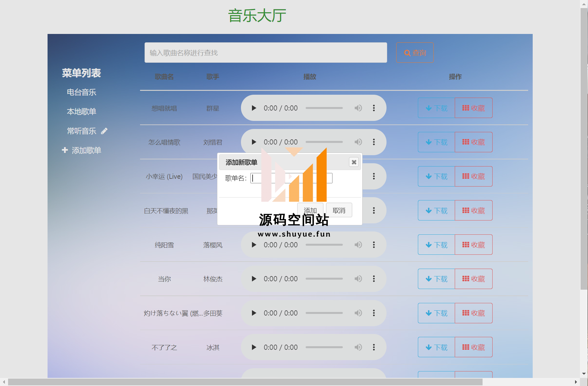
Task: Play the song 怎么唱情歌
Action: pyautogui.click(x=254, y=142)
